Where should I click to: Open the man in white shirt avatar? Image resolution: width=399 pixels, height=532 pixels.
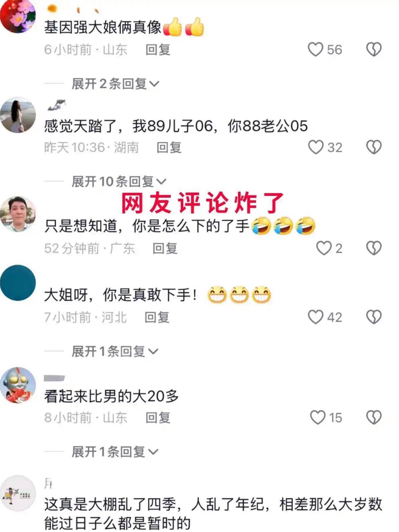point(18,214)
